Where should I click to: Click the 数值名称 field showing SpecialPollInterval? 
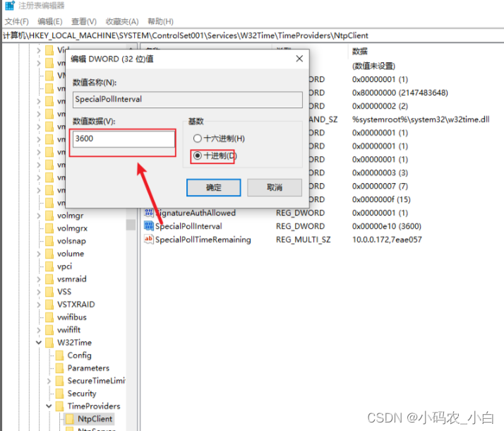(x=187, y=100)
